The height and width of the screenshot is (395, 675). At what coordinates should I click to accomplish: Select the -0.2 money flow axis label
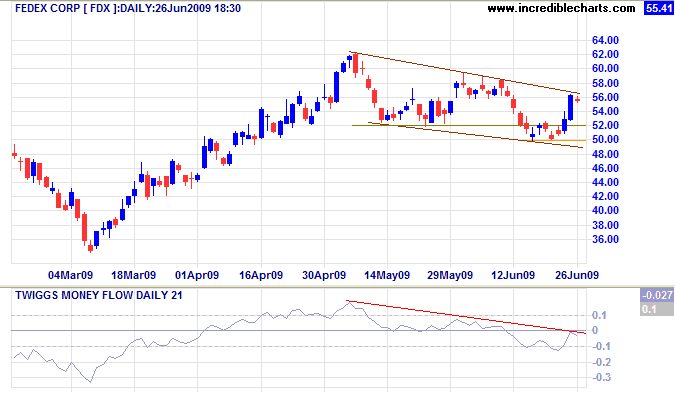pos(601,362)
